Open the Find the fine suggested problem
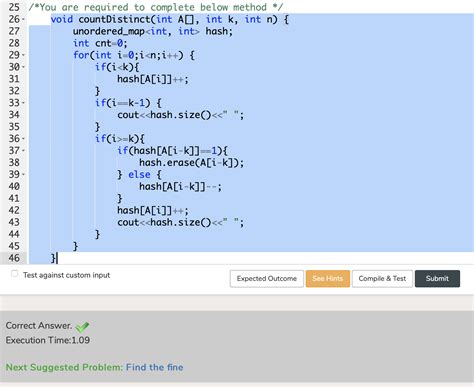The width and height of the screenshot is (474, 387). (155, 367)
